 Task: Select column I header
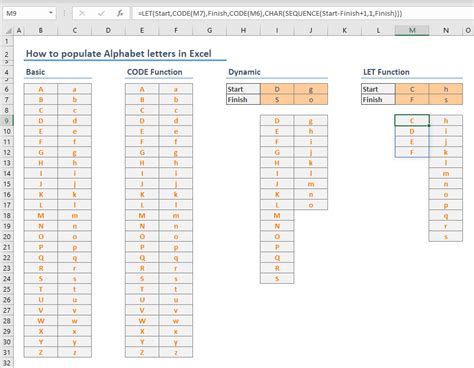coord(277,31)
